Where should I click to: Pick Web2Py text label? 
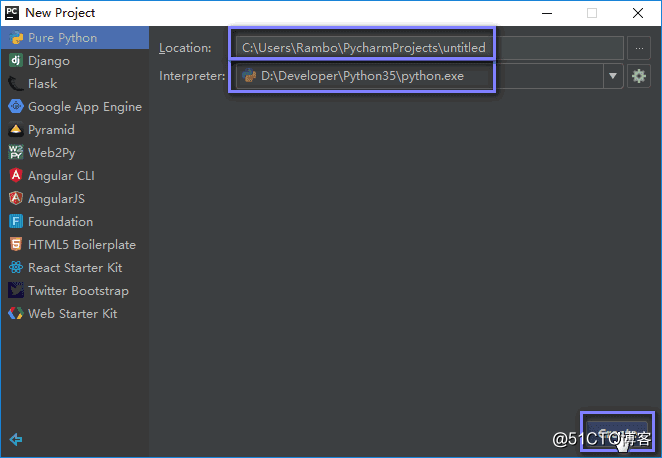[52, 153]
